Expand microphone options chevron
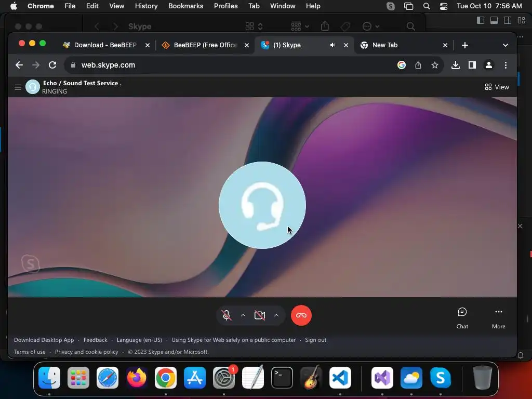532x399 pixels. (243, 315)
